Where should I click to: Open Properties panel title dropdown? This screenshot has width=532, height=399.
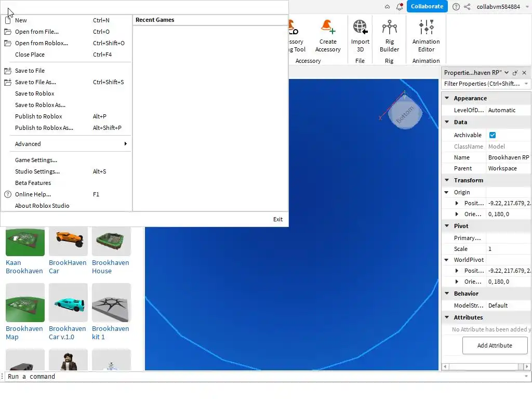tap(506, 73)
